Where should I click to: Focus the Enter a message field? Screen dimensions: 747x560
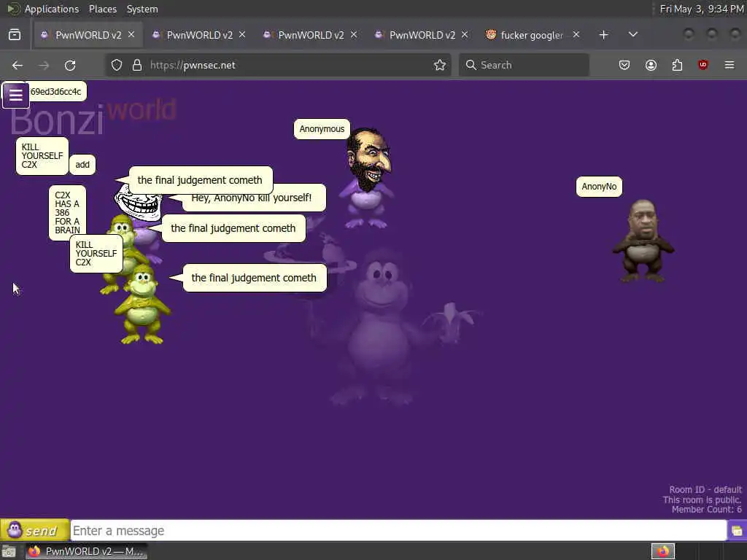398,531
